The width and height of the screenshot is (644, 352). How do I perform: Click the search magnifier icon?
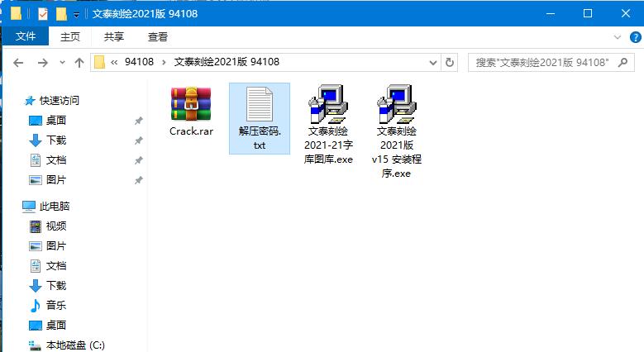coord(623,63)
